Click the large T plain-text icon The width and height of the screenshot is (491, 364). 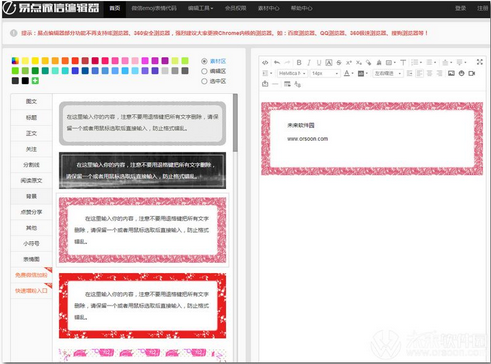click(403, 62)
